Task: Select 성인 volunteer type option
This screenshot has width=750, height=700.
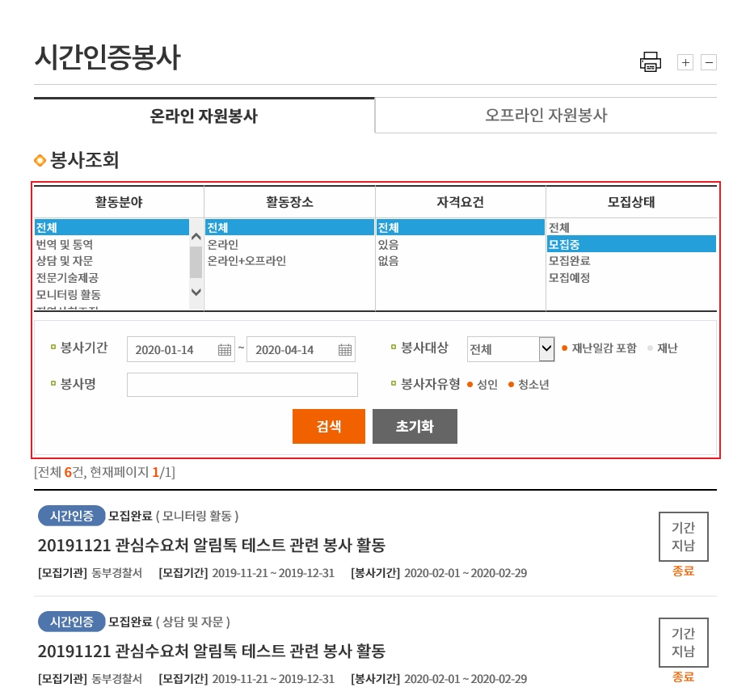Action: [482, 385]
